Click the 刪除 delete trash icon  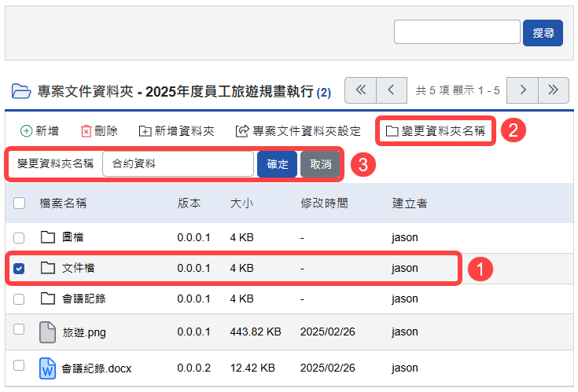point(87,131)
